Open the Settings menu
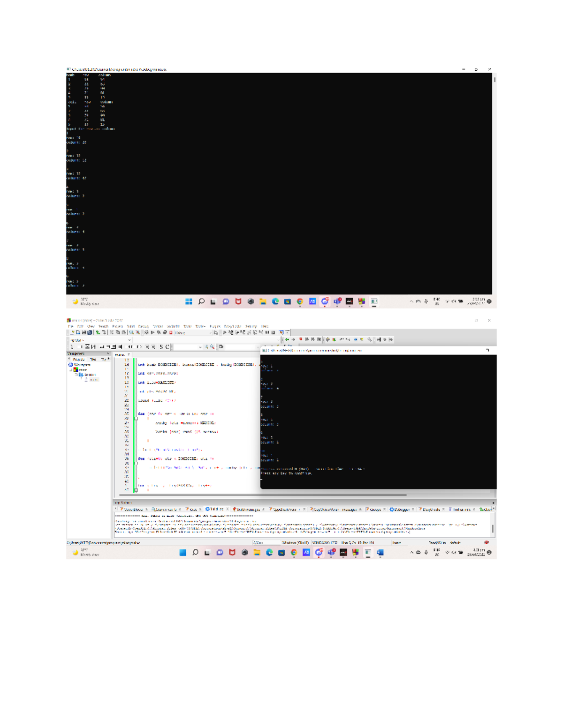Viewport: 563px width, 728px height. coord(251,326)
